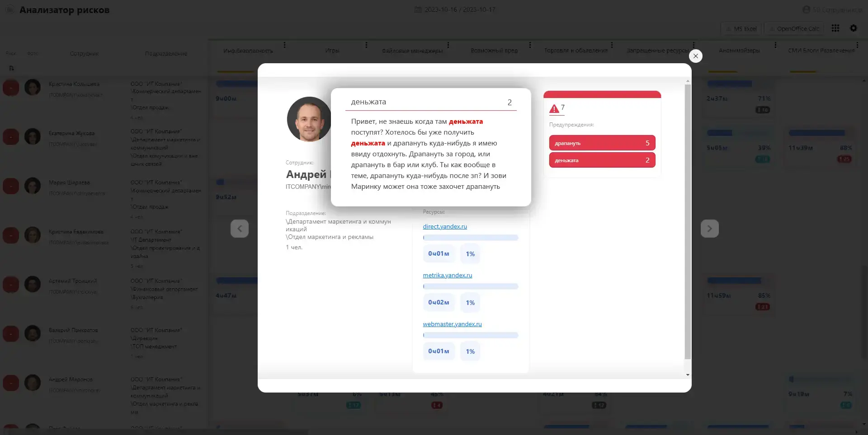868x435 pixels.
Task: Click the sort icon under Риск column
Action: (x=11, y=68)
